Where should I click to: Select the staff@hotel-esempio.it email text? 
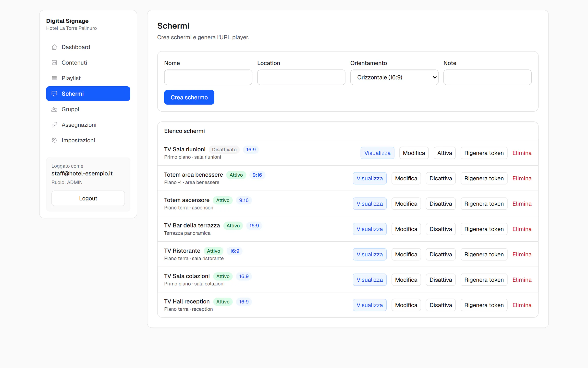pos(82,173)
